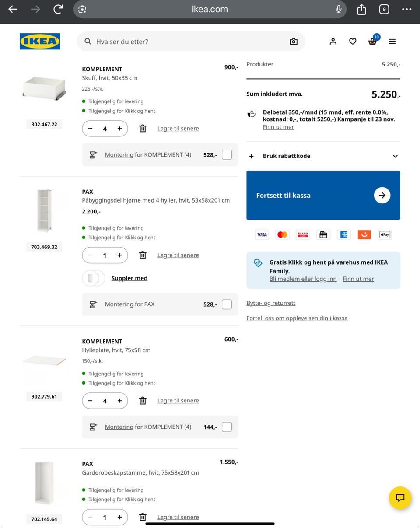Open the browser tabs counter
Screen dimensions: 420x528
pos(384,9)
